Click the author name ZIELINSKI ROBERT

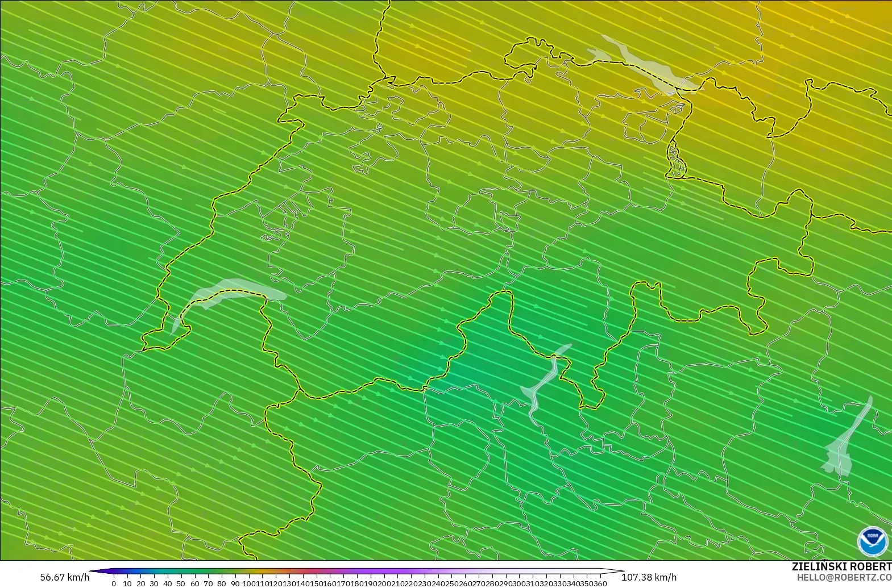(x=841, y=567)
